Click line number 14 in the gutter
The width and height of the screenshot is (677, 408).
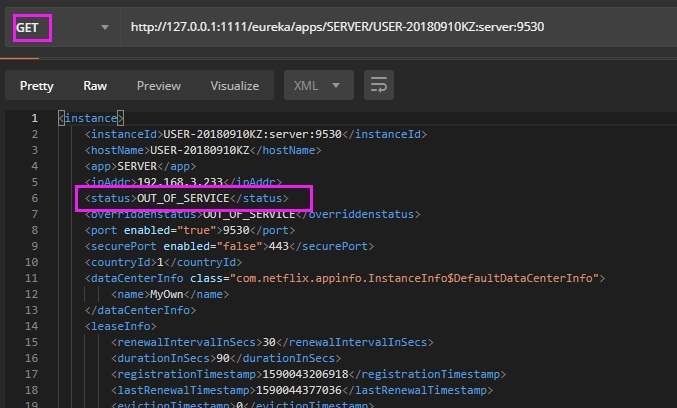(32, 326)
